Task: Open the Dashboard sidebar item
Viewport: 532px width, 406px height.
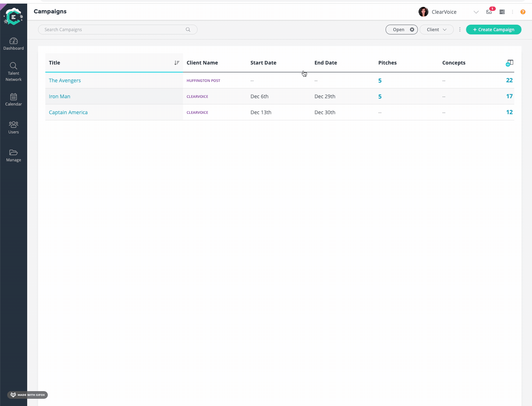Action: pyautogui.click(x=13, y=44)
